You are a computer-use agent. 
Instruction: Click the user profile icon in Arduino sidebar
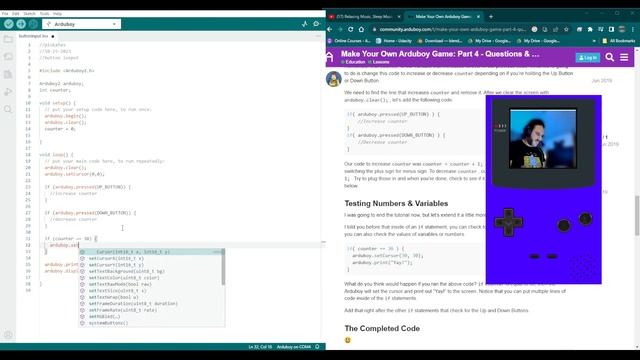pos(8,335)
